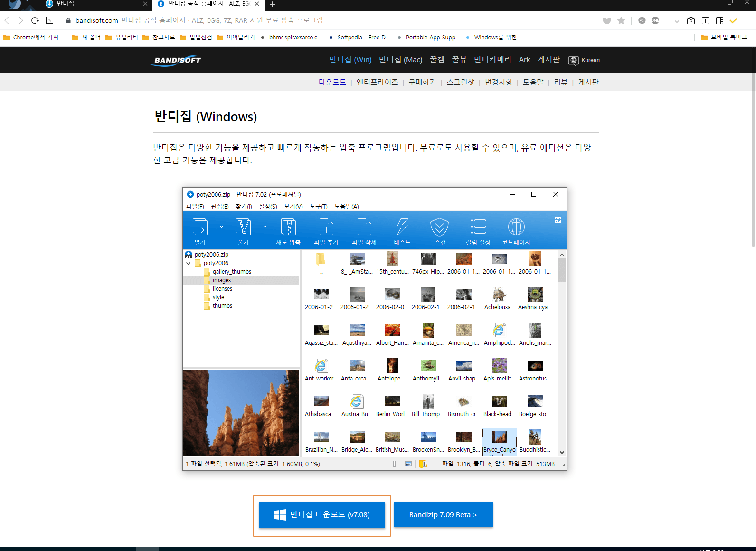Open the 모바일 북마크 folder

click(x=724, y=37)
